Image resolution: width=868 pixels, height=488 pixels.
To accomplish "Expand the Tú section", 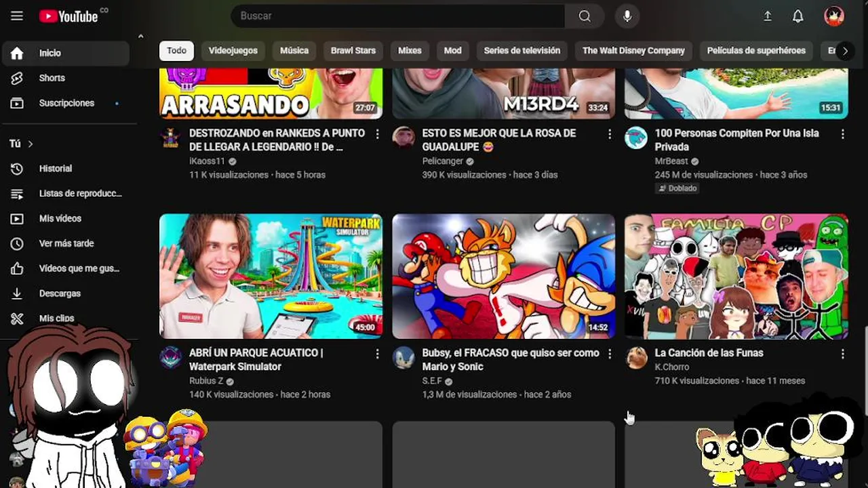I will 21,144.
